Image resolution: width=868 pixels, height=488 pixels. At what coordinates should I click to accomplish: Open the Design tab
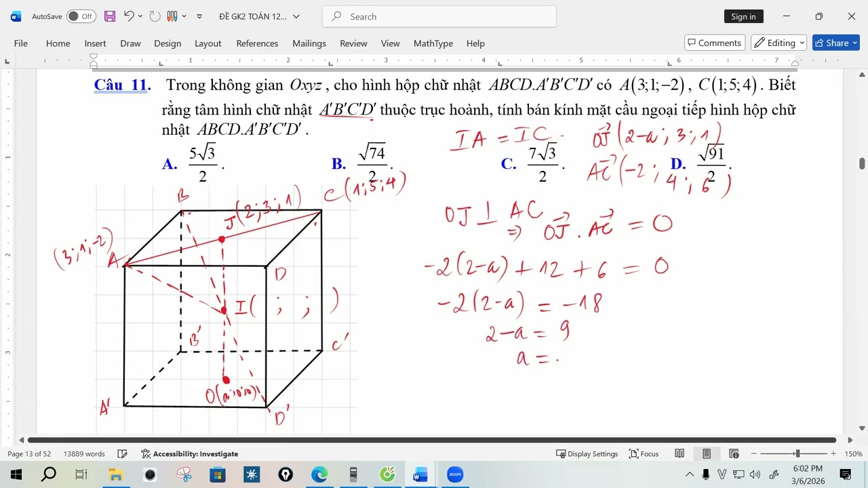point(167,43)
